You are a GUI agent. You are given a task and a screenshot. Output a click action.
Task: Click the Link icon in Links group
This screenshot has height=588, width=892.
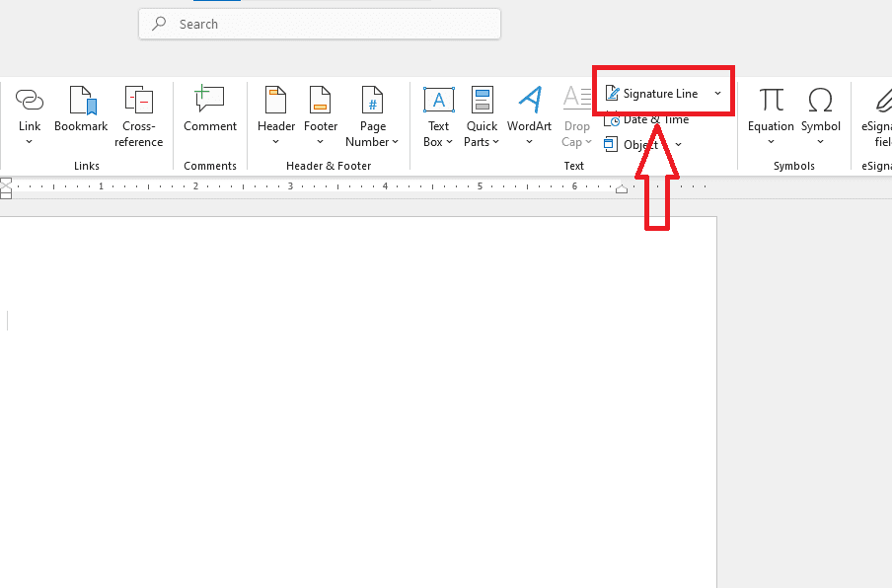(29, 100)
